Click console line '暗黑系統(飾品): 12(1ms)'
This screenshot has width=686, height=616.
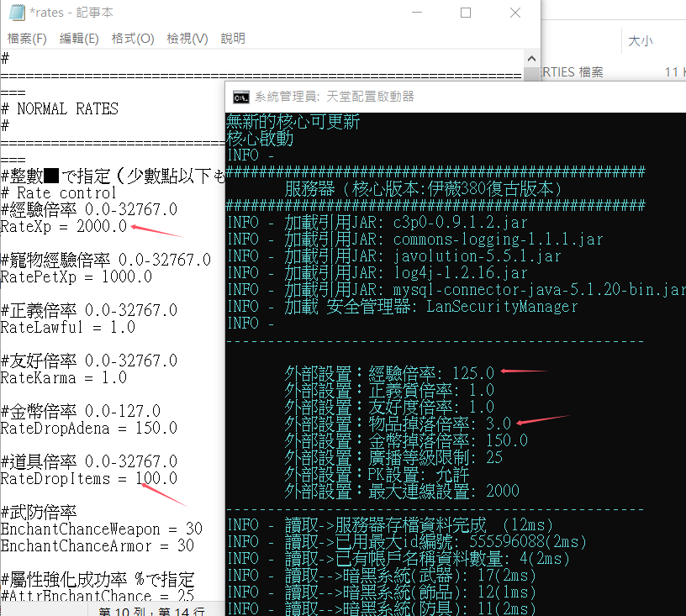pyautogui.click(x=440, y=592)
